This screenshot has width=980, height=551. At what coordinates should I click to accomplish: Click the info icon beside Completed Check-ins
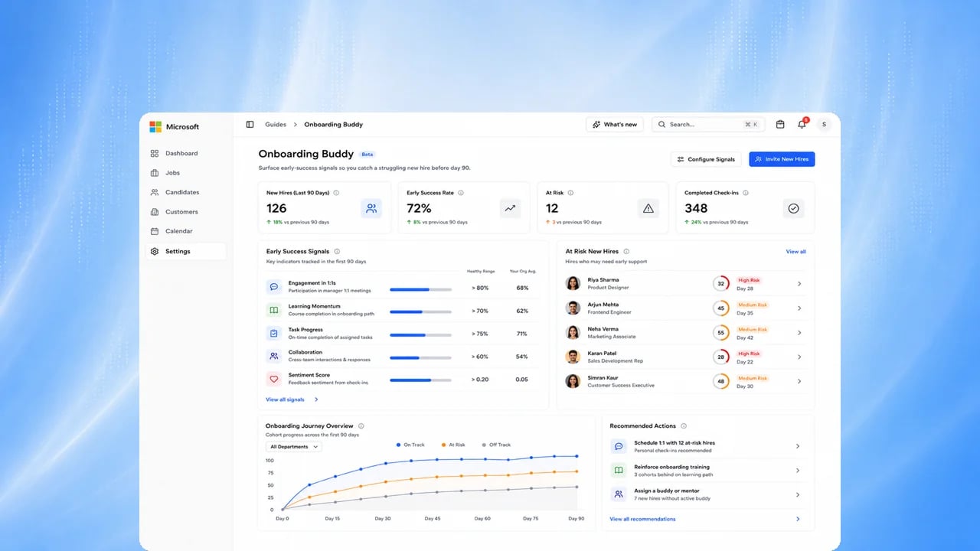tap(745, 193)
